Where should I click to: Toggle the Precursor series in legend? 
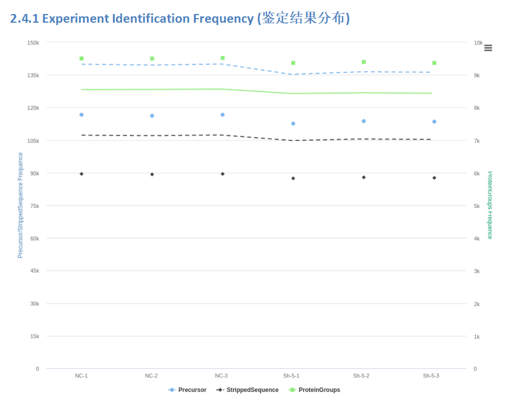[x=187, y=390]
